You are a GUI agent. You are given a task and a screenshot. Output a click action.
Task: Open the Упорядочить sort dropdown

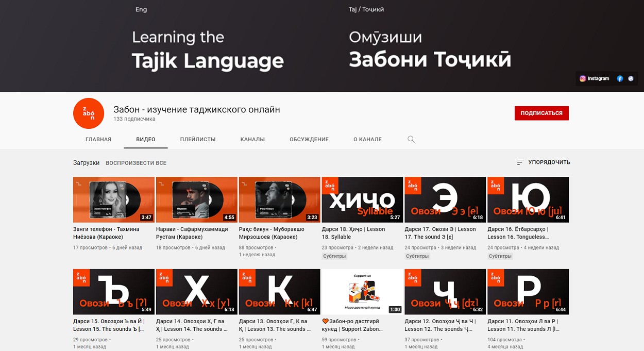[x=544, y=162]
